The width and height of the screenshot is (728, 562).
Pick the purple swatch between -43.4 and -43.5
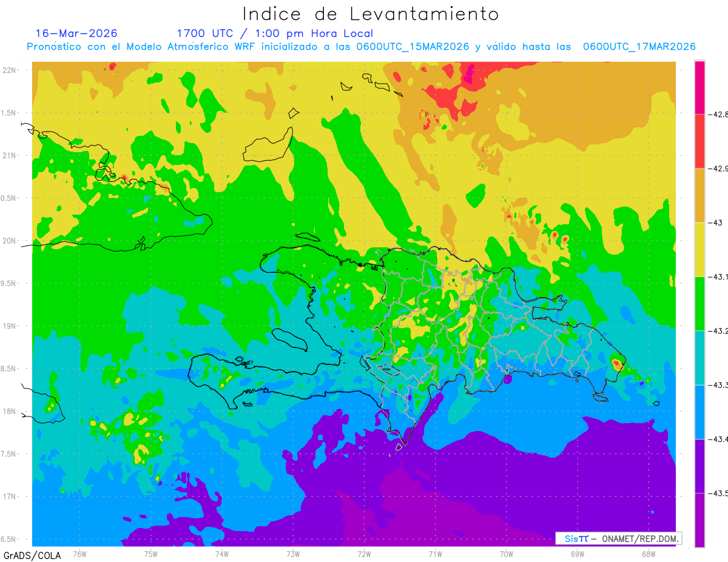click(x=699, y=466)
